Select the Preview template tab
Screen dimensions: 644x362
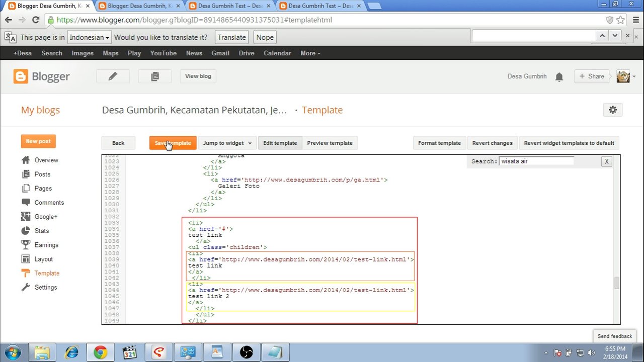pos(330,143)
